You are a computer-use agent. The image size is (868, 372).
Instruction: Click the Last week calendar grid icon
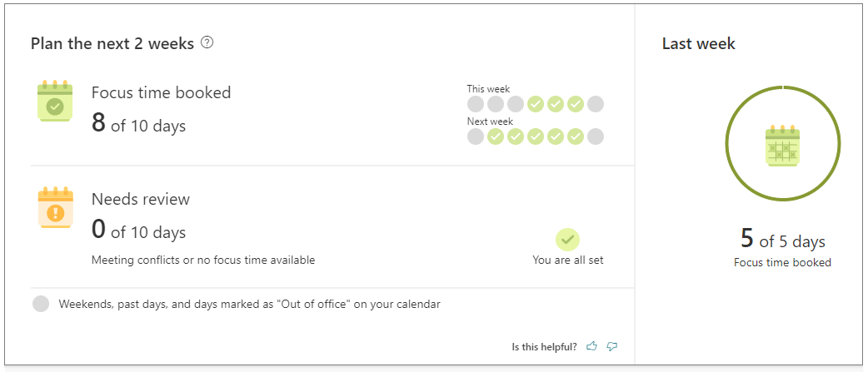(x=782, y=146)
